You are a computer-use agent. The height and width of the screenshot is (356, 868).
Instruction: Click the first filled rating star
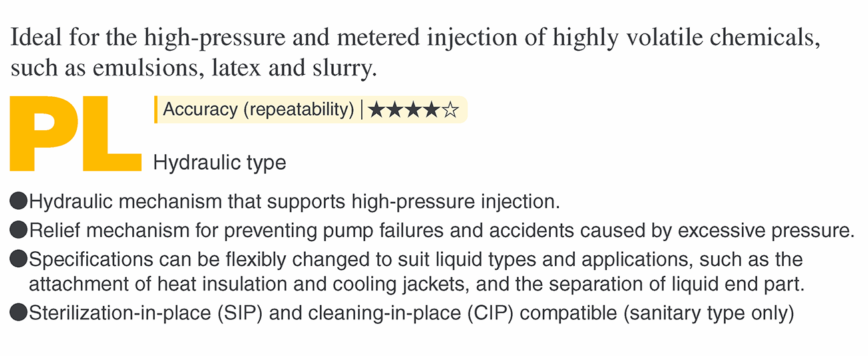click(x=377, y=110)
